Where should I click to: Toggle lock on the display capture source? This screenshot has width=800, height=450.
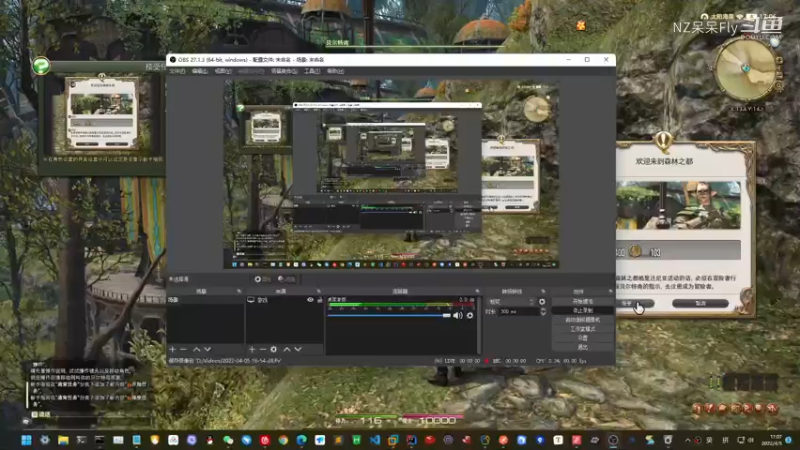pos(320,300)
